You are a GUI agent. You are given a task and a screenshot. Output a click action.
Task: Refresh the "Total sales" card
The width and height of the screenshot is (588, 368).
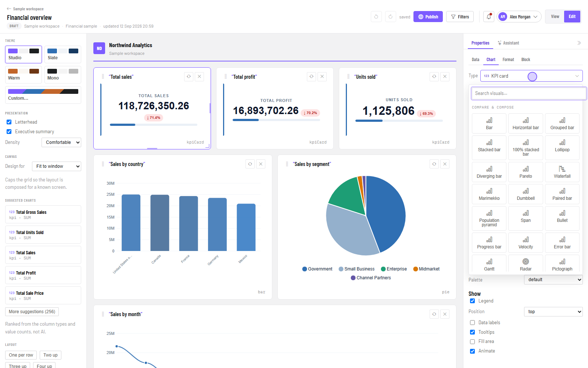pyautogui.click(x=189, y=77)
